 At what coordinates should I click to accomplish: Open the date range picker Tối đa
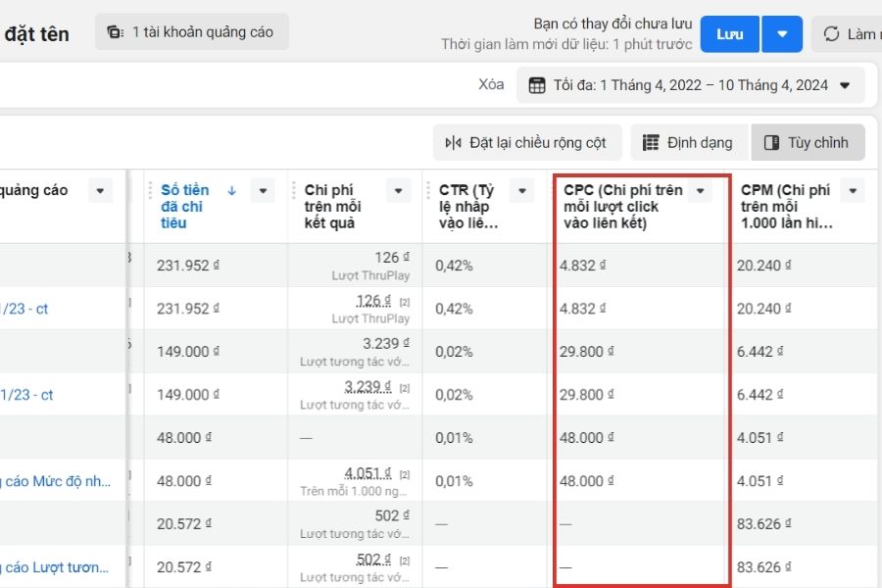[690, 85]
